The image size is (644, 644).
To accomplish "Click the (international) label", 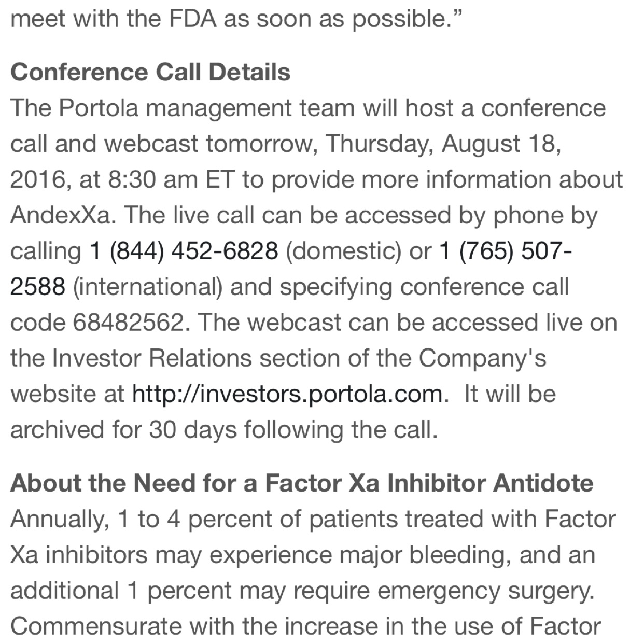I will [147, 287].
